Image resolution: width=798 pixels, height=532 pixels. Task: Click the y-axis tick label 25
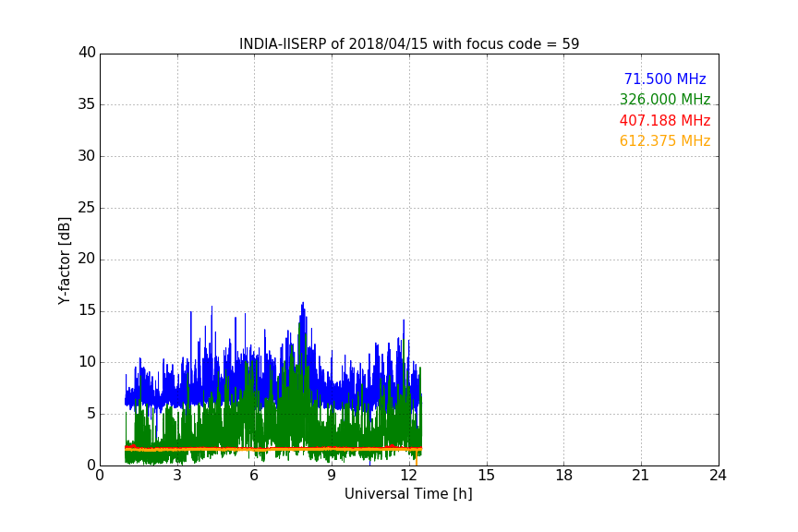87,207
